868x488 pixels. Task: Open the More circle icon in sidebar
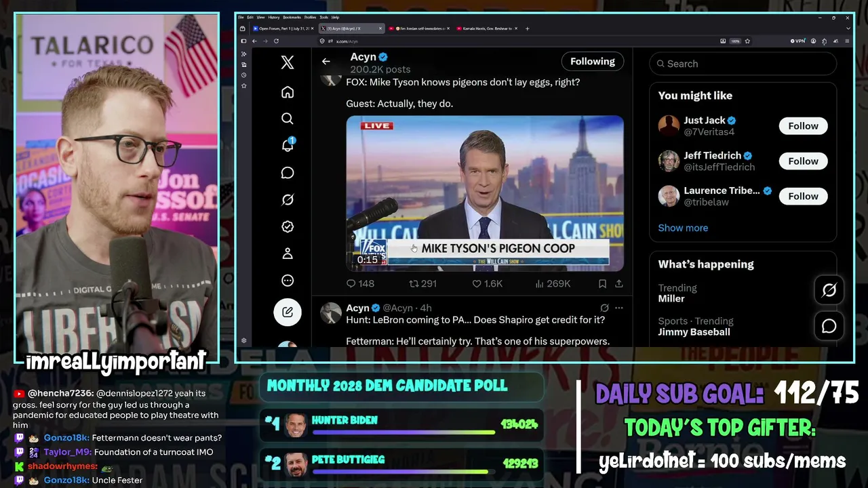[288, 281]
